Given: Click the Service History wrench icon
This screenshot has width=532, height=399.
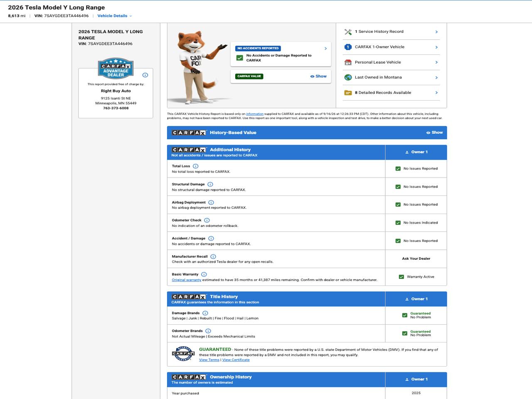Looking at the screenshot, I should coord(348,32).
